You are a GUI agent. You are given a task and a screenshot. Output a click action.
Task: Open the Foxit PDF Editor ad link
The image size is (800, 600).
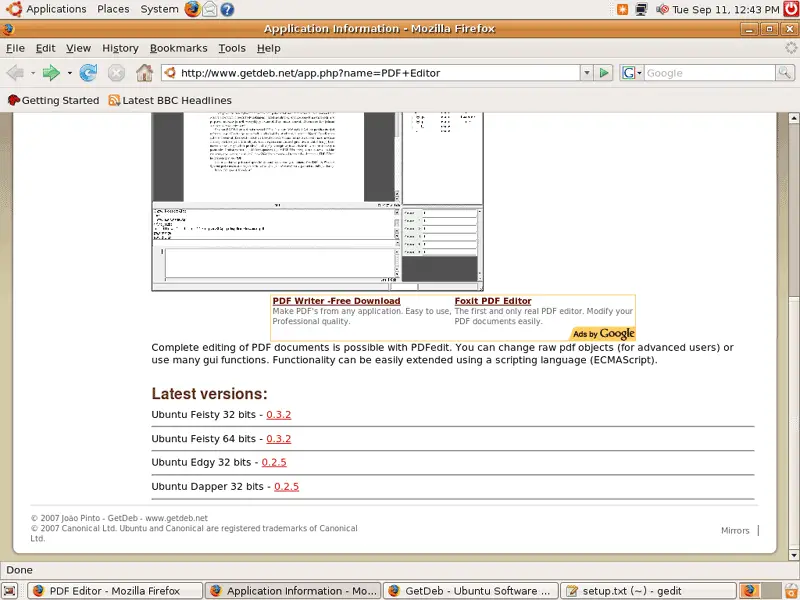click(x=493, y=301)
